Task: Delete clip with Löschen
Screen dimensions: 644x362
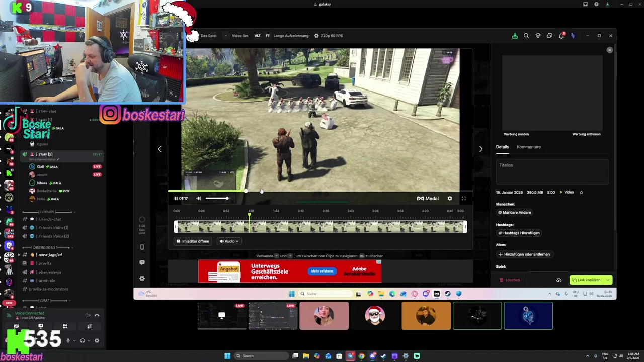Action: 510,280
